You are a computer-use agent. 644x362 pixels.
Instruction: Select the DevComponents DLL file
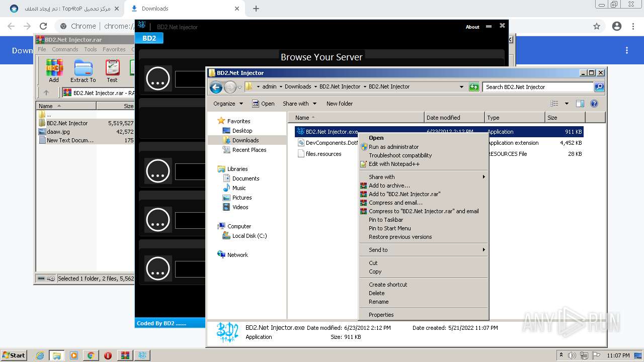click(x=327, y=143)
